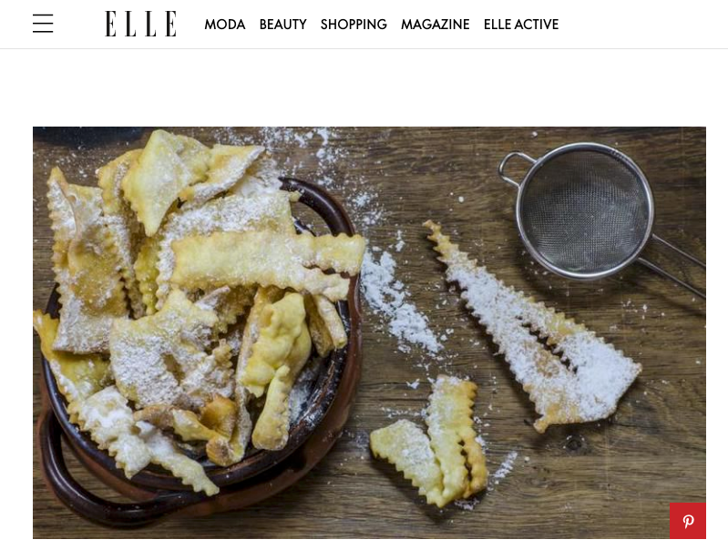Open the MODA section
The height and width of the screenshot is (560, 728).
pyautogui.click(x=225, y=24)
